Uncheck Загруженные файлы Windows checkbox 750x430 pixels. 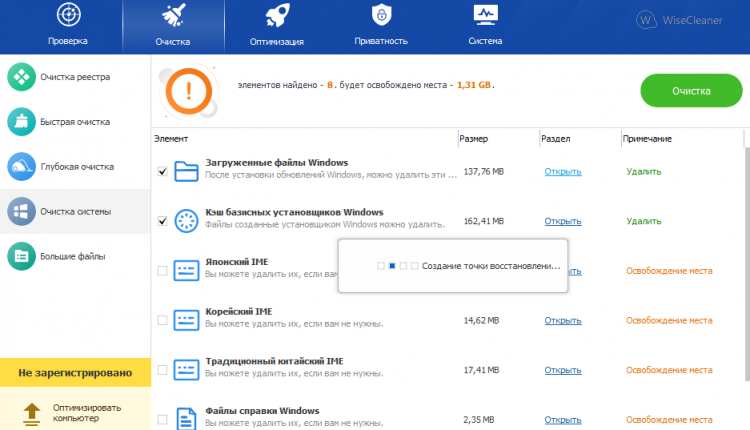point(163,171)
